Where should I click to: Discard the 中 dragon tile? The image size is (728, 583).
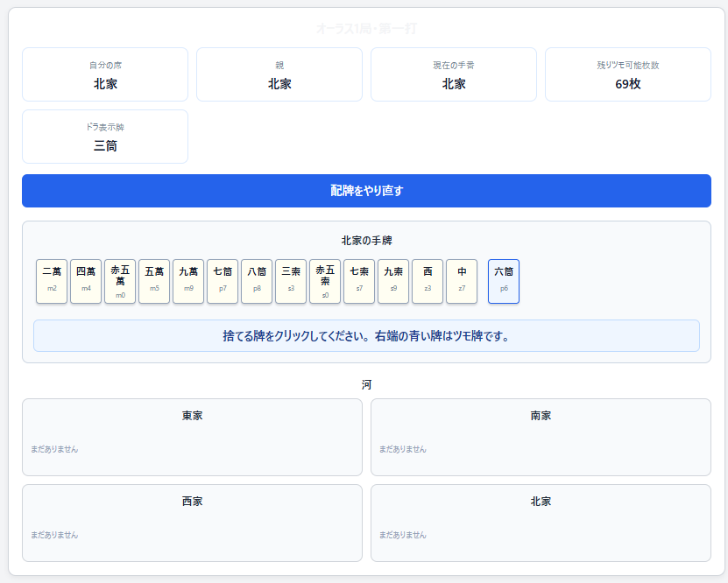click(x=462, y=282)
